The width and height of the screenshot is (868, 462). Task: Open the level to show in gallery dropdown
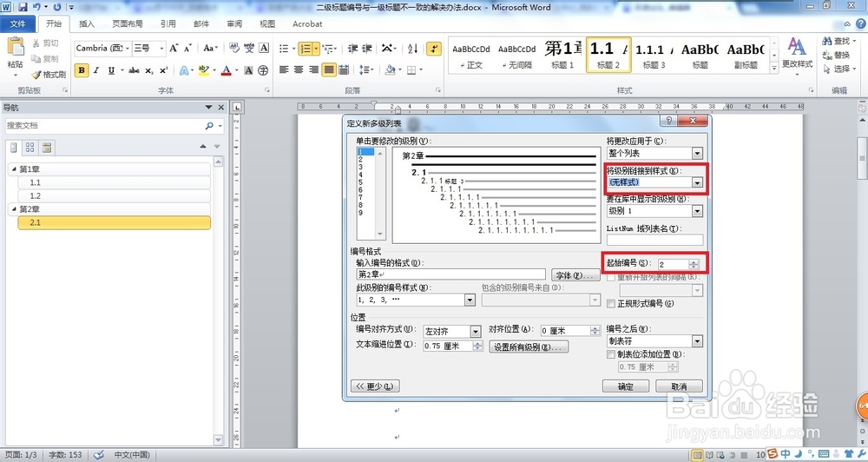coord(697,211)
